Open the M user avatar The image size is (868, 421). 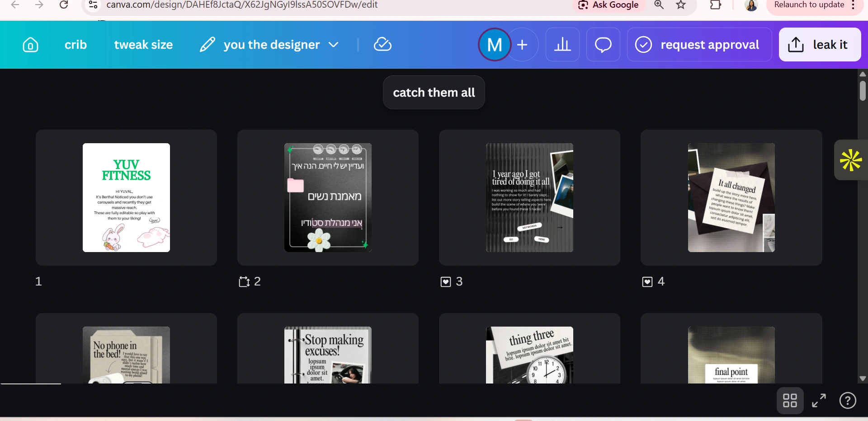pos(495,45)
